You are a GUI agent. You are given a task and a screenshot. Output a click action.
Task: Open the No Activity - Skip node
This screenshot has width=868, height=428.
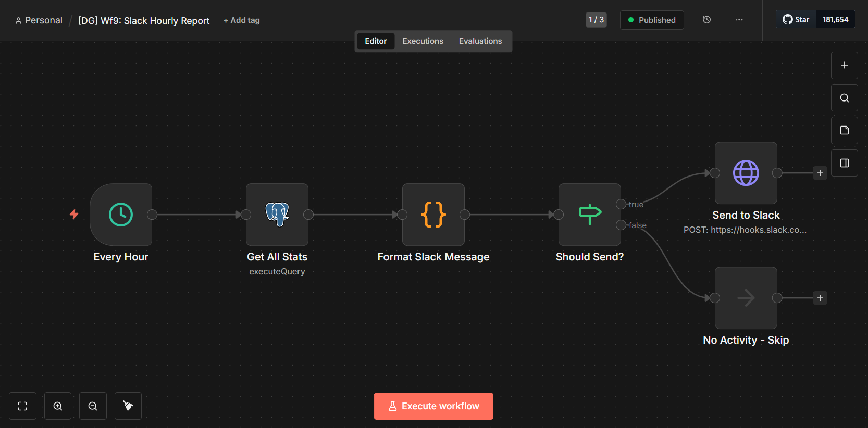click(x=746, y=298)
